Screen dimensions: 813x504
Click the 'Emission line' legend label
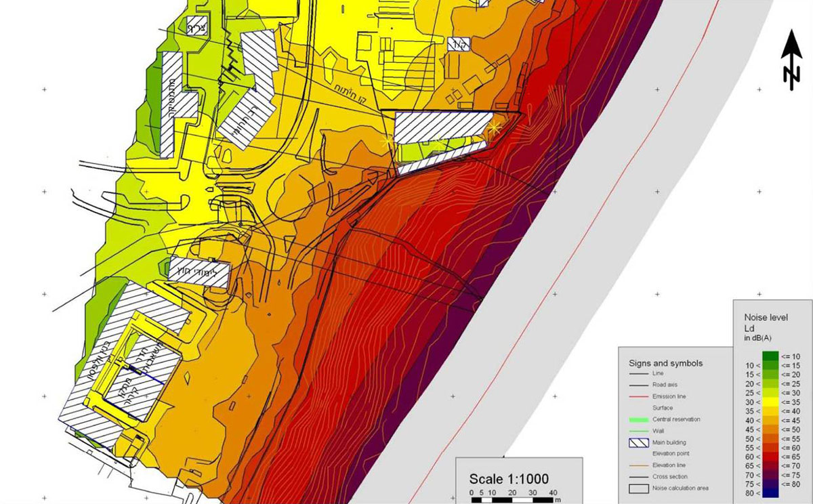(671, 396)
